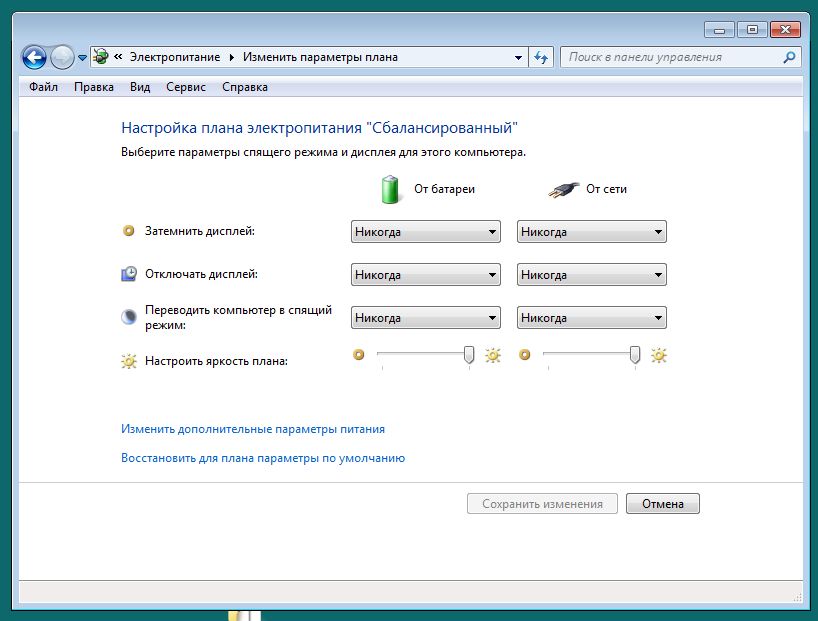Click the double chevron in the address bar

(118, 57)
